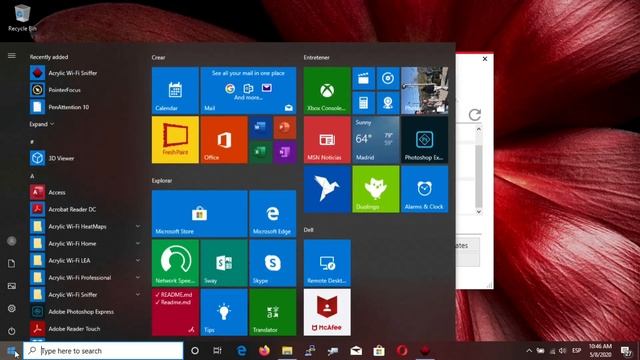
Task: Launch Acrobat Reader DC
Action: coord(85,209)
